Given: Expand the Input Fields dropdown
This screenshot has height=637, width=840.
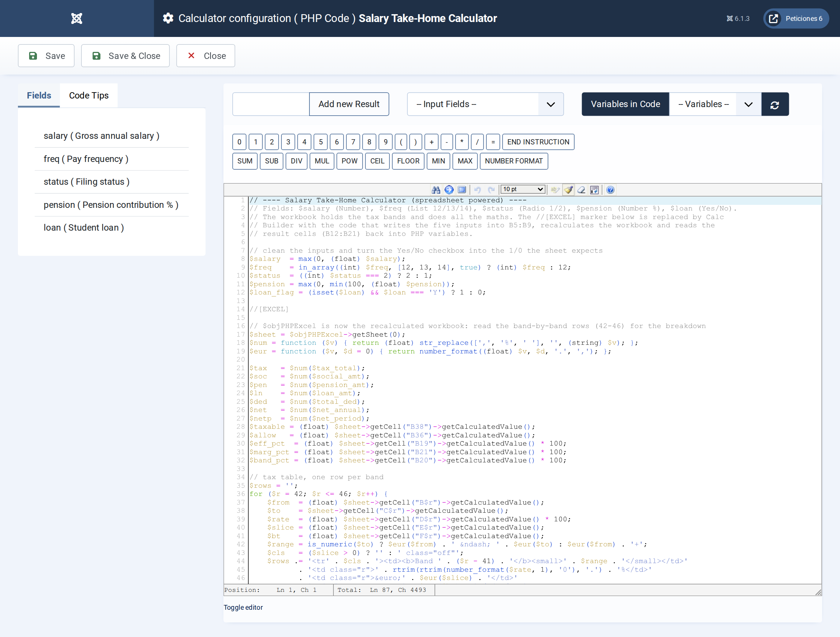Looking at the screenshot, I should click(x=485, y=104).
